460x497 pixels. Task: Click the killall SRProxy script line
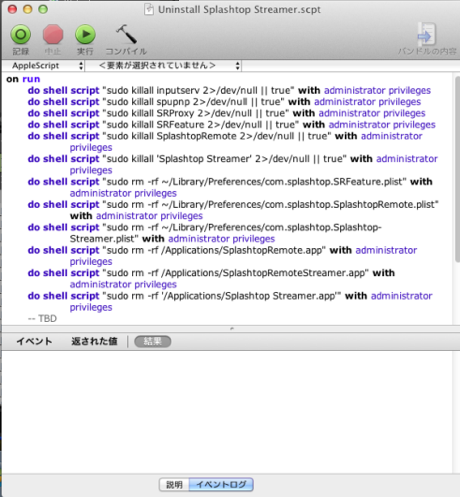coord(226,113)
